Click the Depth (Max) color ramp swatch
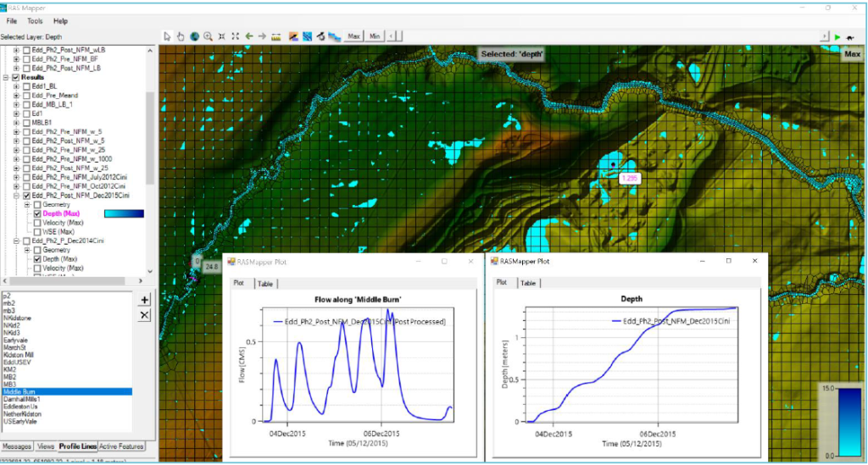Image resolution: width=868 pixels, height=465 pixels. (x=124, y=213)
